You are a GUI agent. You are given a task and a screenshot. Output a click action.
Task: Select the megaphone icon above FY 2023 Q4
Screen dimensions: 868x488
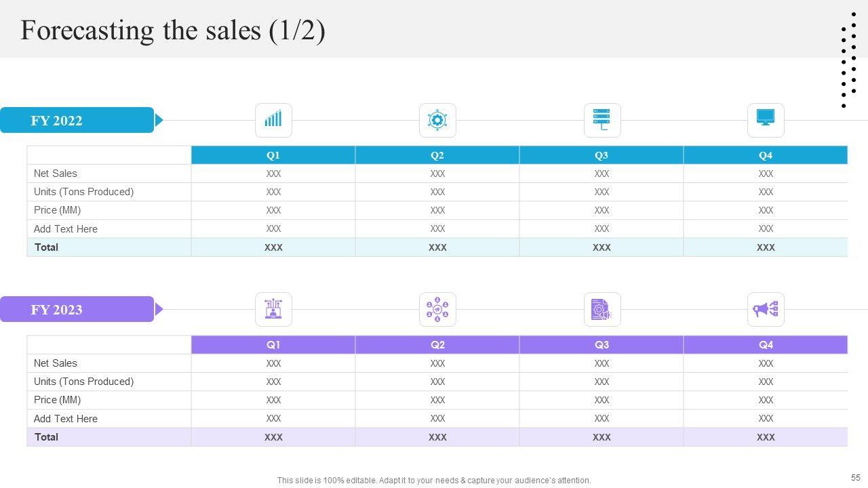[766, 310]
